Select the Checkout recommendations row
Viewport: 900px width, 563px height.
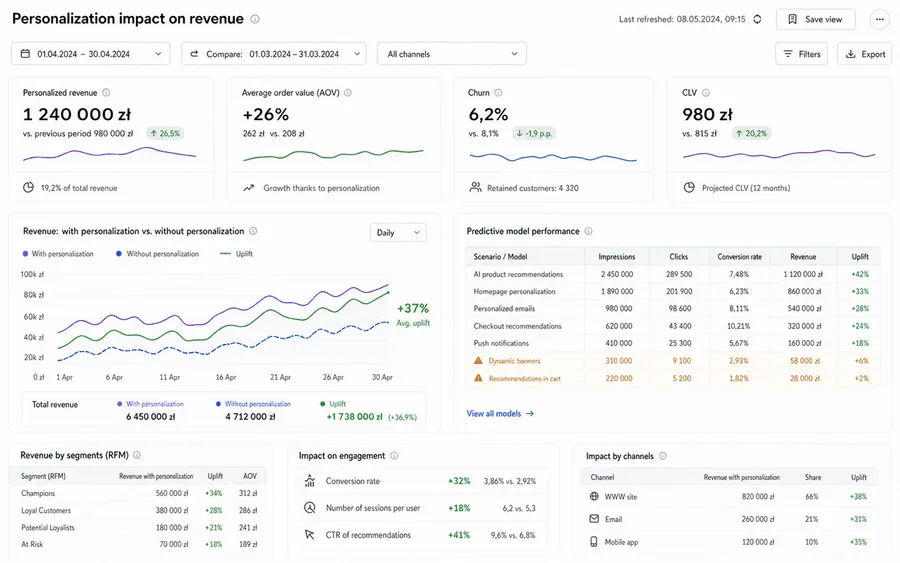pyautogui.click(x=672, y=326)
